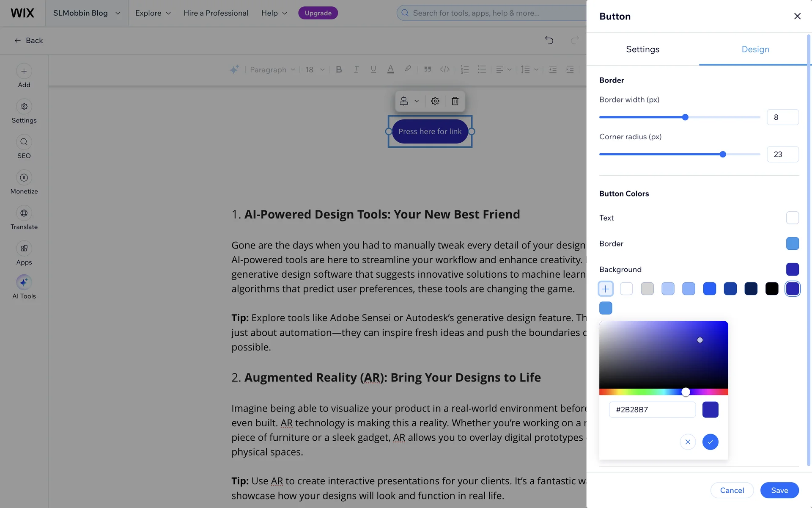Select the black background color swatch
The image size is (812, 508).
[771, 289]
